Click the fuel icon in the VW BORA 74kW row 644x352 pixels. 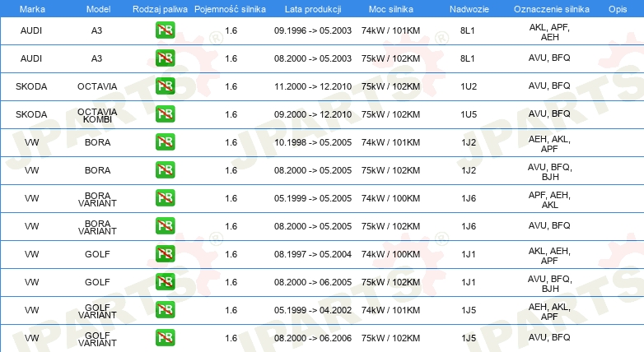point(165,142)
